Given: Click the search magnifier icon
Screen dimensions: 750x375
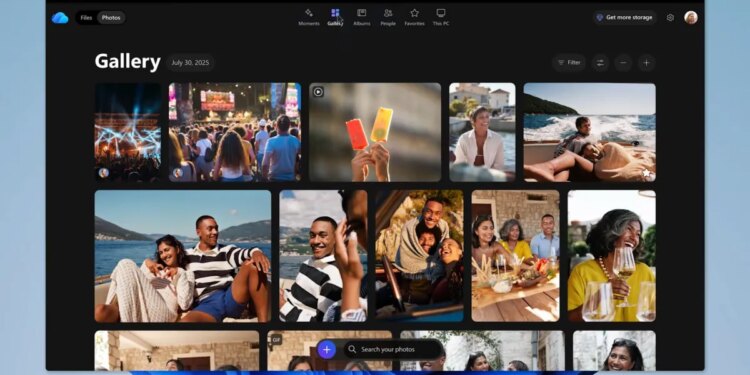Looking at the screenshot, I should tap(352, 350).
